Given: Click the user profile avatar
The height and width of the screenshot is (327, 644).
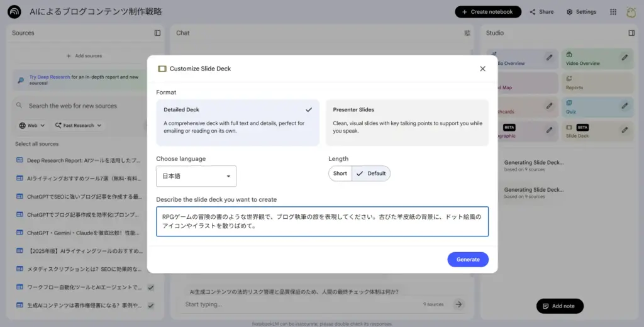Looking at the screenshot, I should tap(631, 11).
